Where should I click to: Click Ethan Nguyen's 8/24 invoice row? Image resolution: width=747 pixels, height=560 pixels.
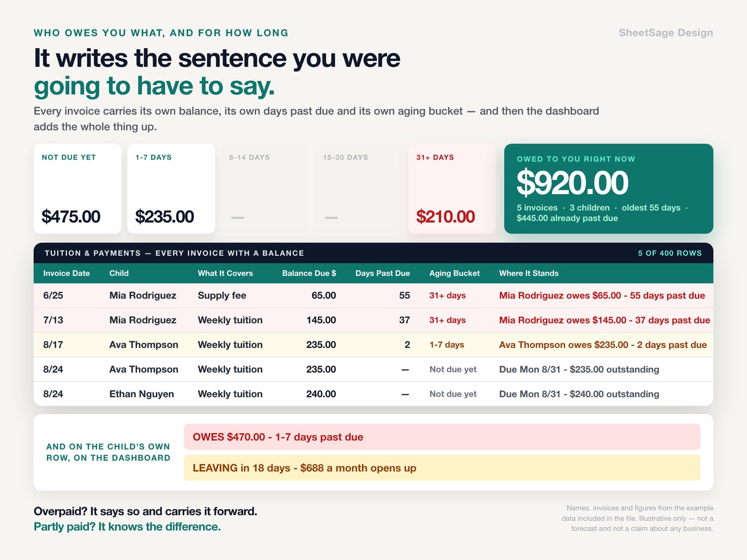coord(373,394)
